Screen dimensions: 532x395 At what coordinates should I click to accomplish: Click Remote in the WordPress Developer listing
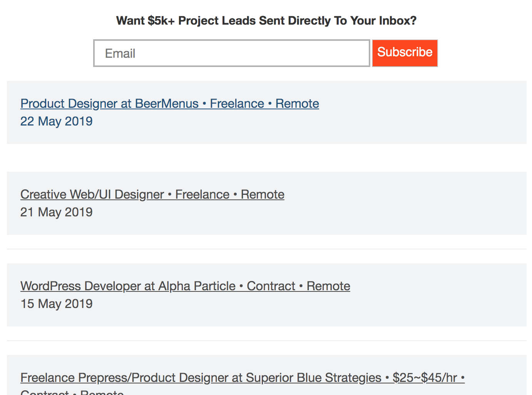328,286
